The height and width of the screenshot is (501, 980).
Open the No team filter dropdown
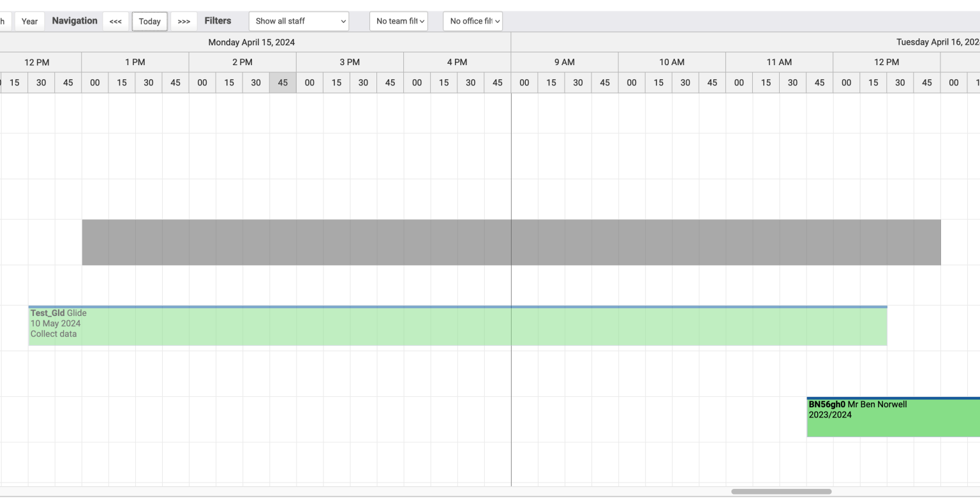click(398, 21)
